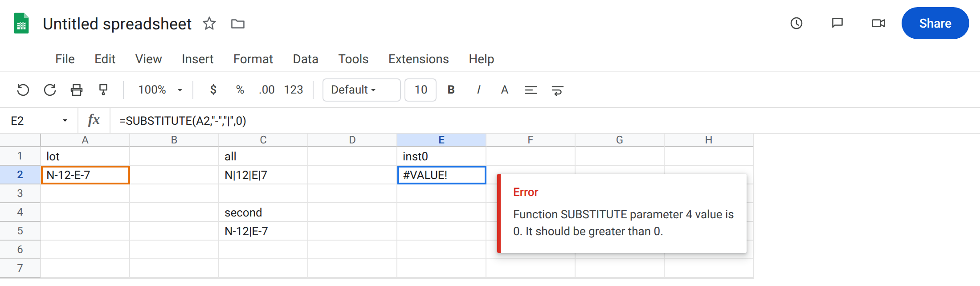Open horizontal align options
Image resolution: width=980 pixels, height=286 pixels.
(531, 90)
